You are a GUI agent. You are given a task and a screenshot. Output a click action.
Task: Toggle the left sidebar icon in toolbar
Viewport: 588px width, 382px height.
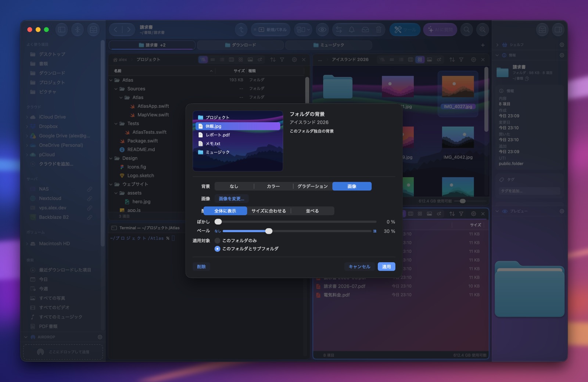point(62,30)
